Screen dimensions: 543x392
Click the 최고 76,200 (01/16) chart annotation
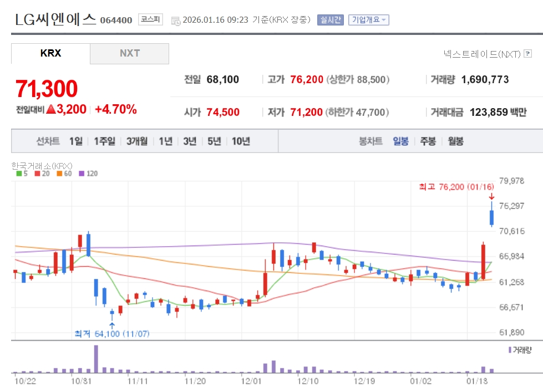click(456, 187)
